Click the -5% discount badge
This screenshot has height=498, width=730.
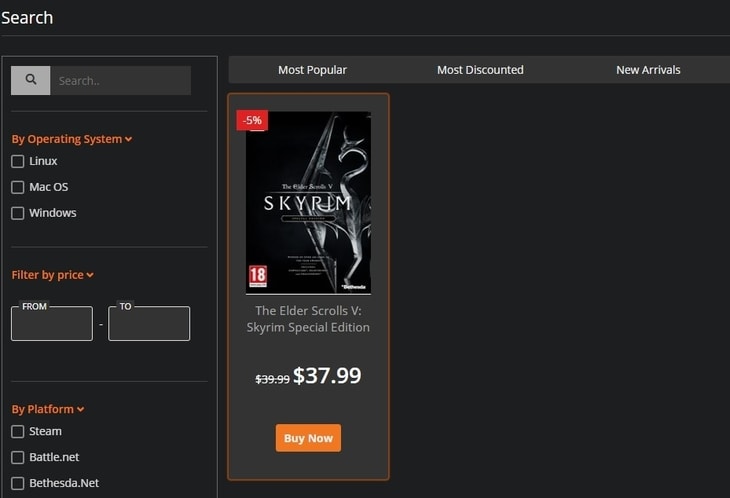click(x=252, y=120)
